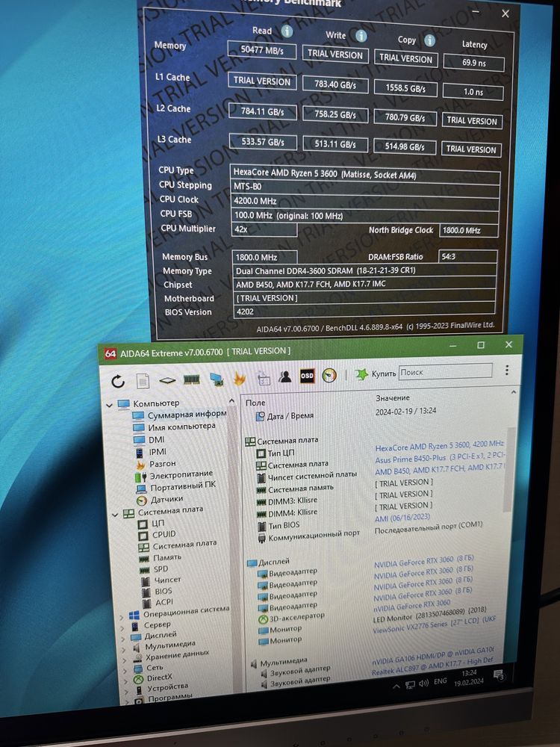Select the ЦП tree item
Screen dimensions: 560x747
(x=158, y=523)
